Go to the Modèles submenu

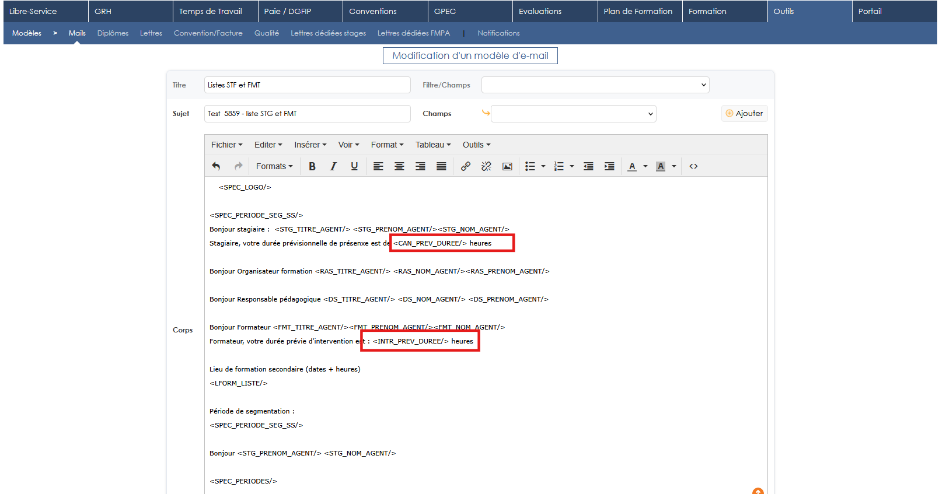coord(27,33)
